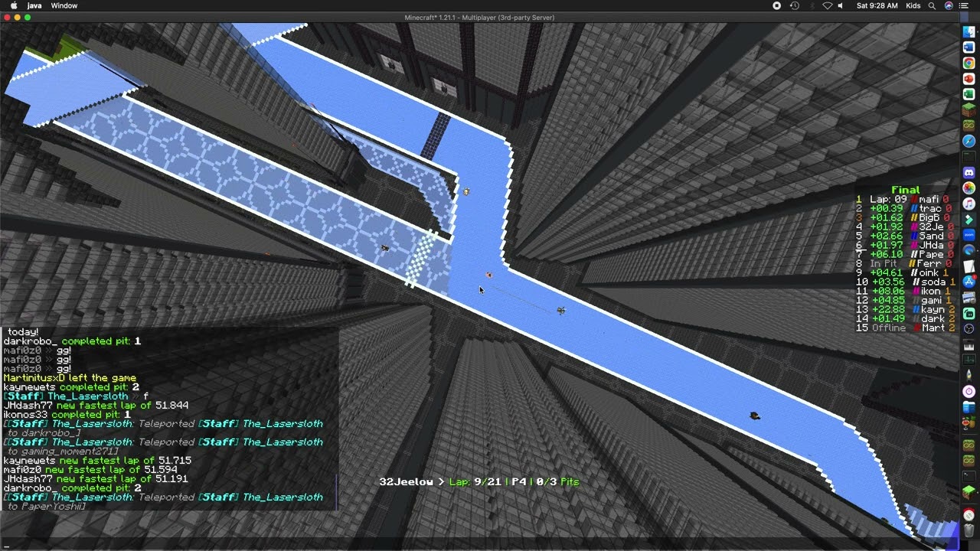This screenshot has height=551, width=980.
Task: Click leaderboard row 1 'Lap: 09 mafi'
Action: click(903, 199)
